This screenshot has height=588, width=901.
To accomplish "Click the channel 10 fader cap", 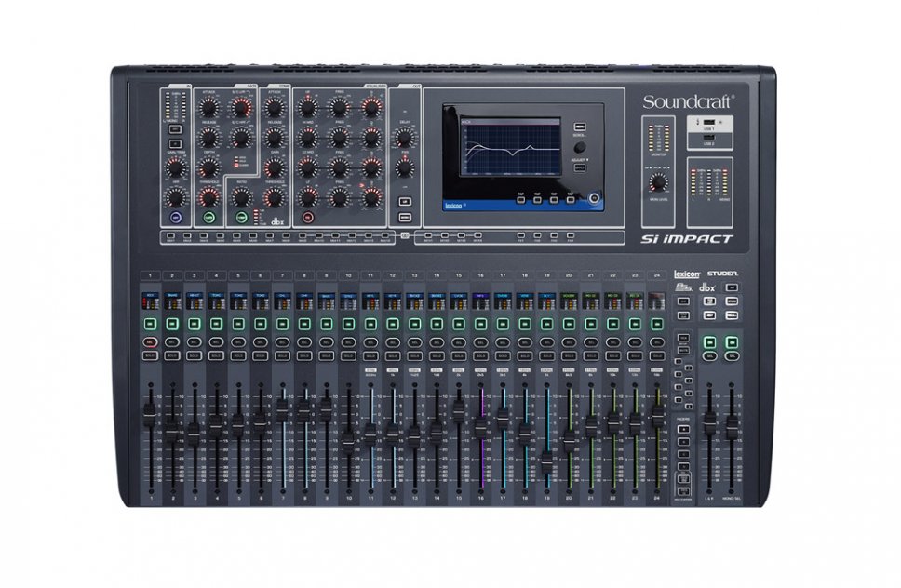I will coord(347,437).
